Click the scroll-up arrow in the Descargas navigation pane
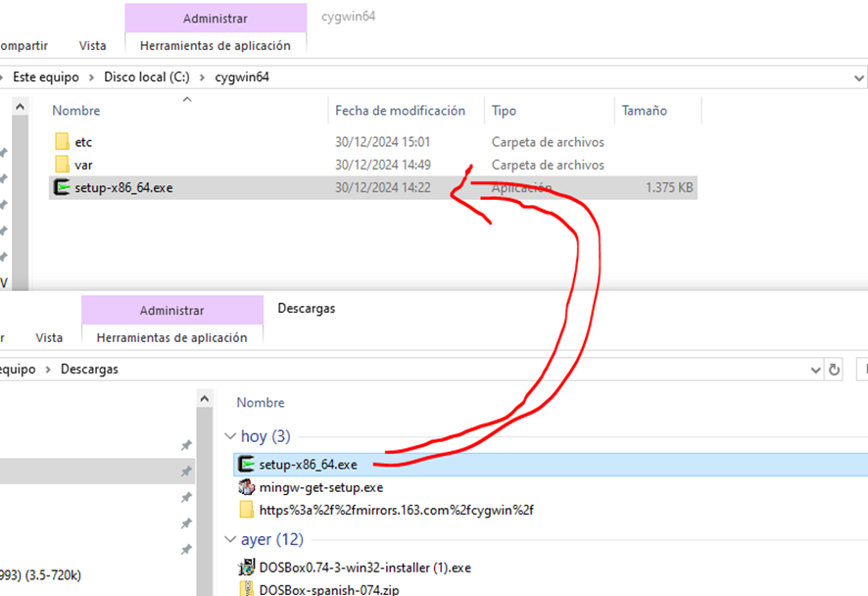 (205, 400)
